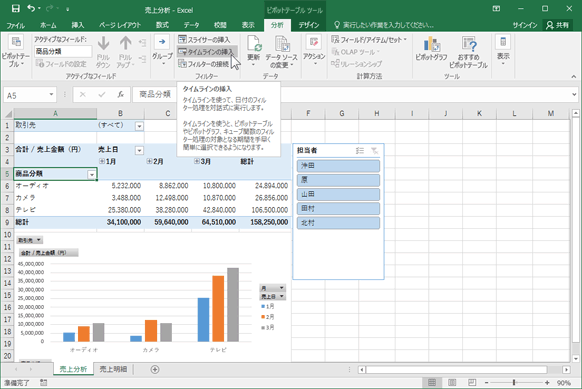Click the Ribbon Display Options icon
Screen dimensions: 582x389
click(496, 9)
